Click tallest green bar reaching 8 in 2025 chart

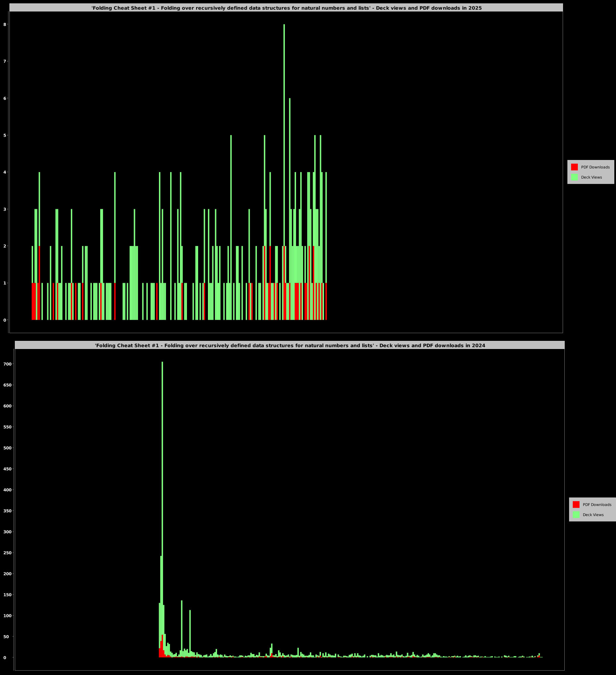tap(284, 135)
